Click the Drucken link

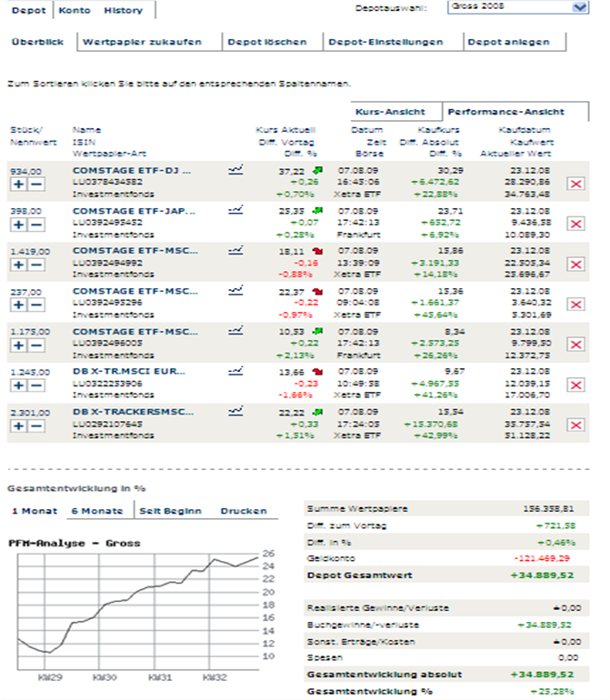243,511
